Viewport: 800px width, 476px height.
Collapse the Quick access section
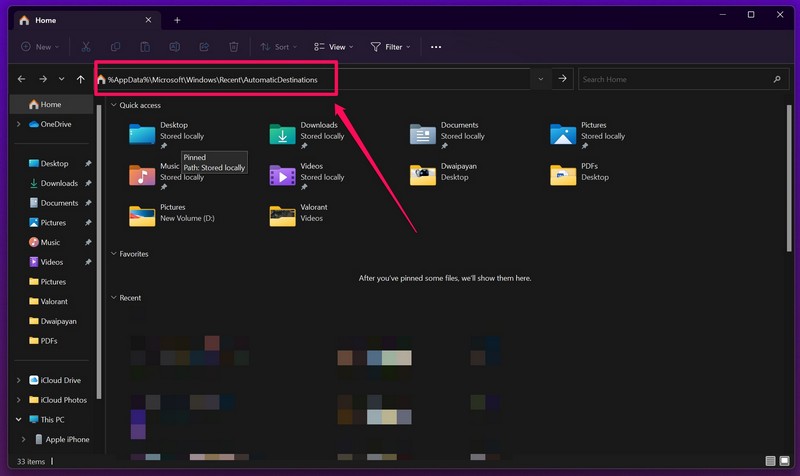pyautogui.click(x=114, y=105)
